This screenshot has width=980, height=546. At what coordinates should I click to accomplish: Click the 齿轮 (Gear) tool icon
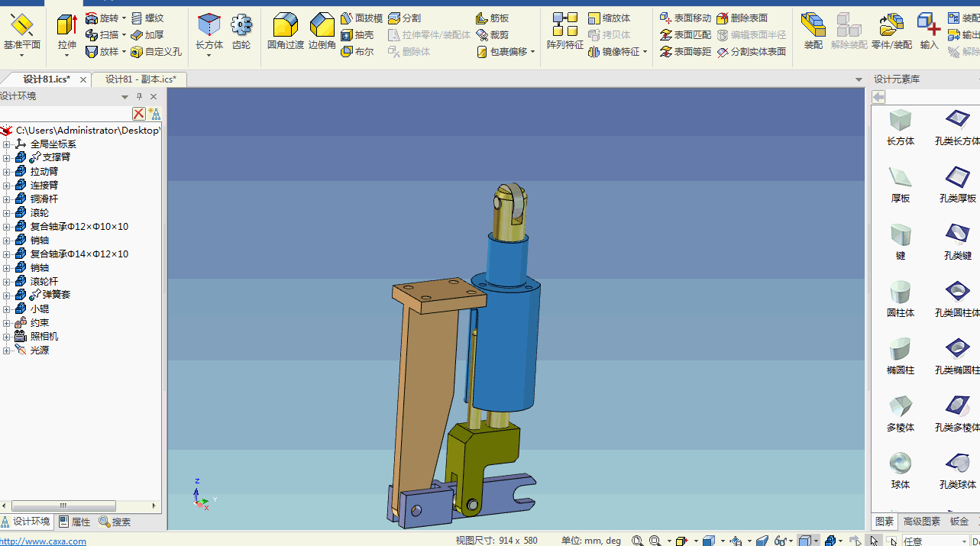click(x=241, y=32)
